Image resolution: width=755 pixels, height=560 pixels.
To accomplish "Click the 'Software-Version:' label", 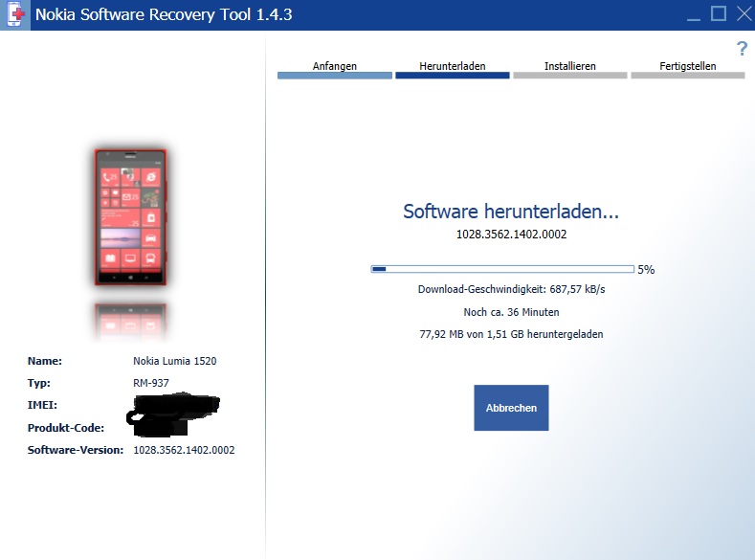I will (x=76, y=450).
